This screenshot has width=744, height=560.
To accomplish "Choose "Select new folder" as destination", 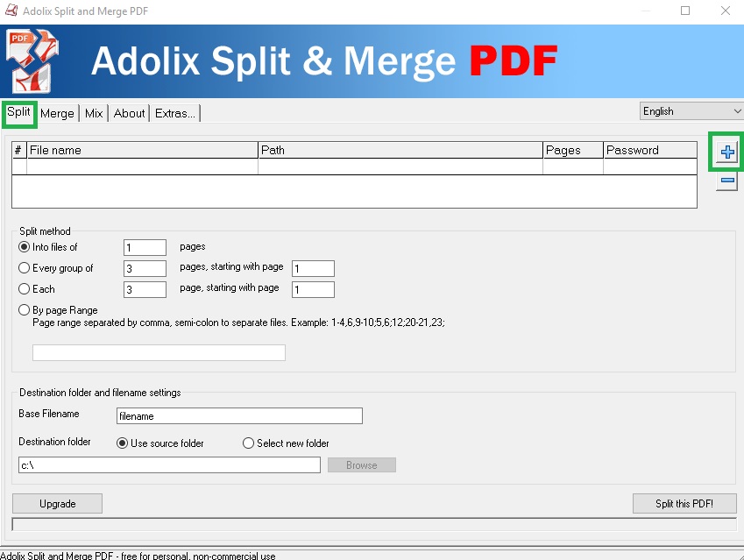I will (247, 443).
